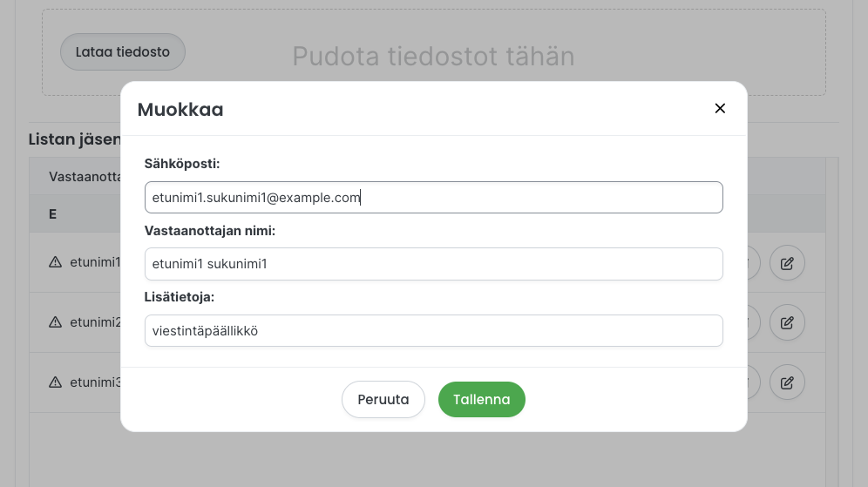868x487 pixels.
Task: Click the Peruuta button
Action: click(x=383, y=400)
